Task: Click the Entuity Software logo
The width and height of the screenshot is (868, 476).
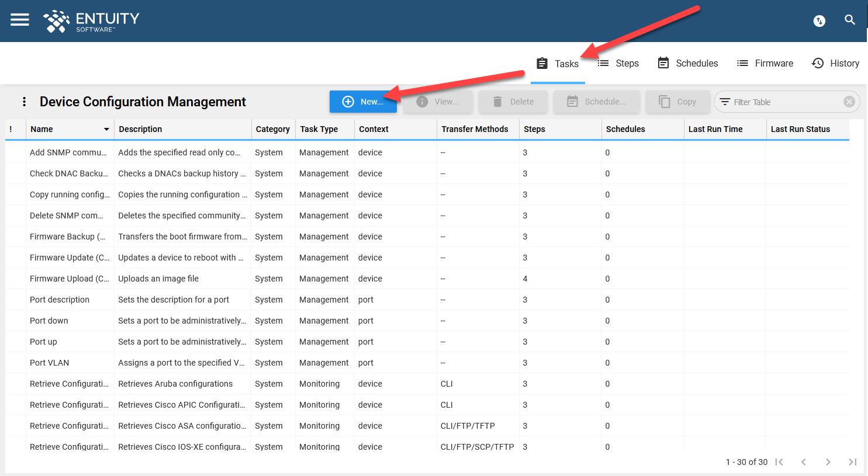Action: 91,20
